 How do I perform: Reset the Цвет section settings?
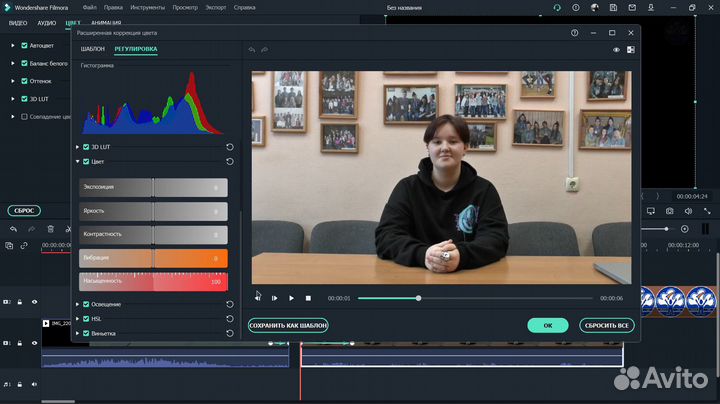point(230,161)
